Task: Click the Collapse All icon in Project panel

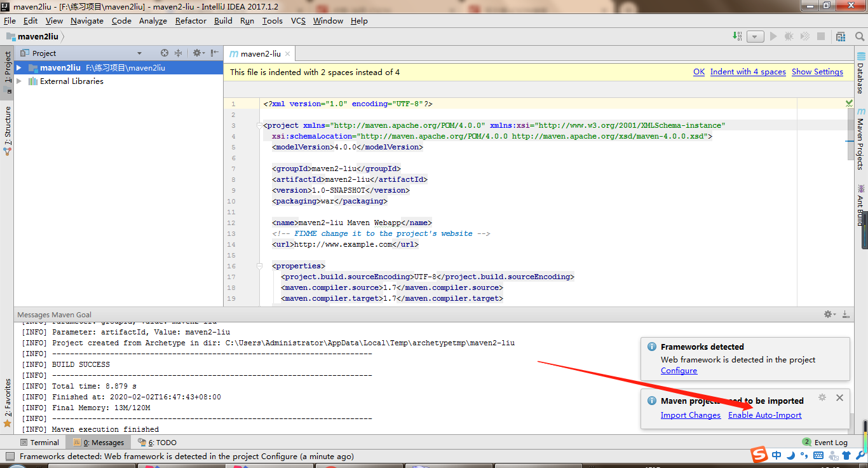Action: pos(179,53)
